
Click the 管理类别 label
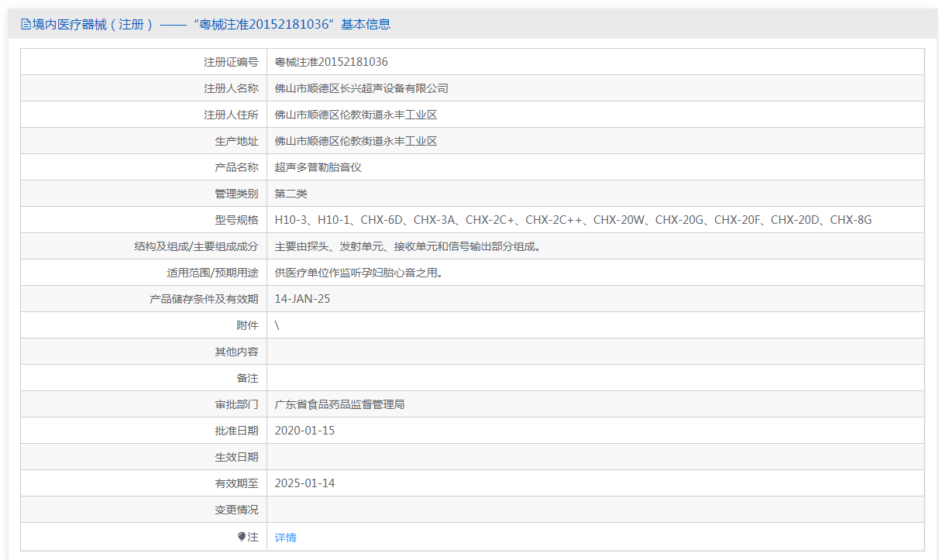point(236,194)
